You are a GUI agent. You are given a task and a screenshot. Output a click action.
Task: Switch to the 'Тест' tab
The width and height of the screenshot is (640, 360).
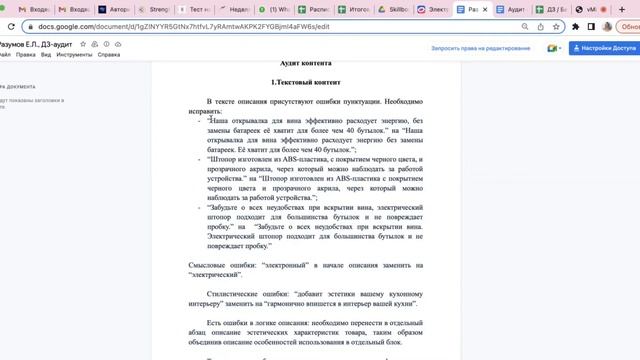click(194, 9)
